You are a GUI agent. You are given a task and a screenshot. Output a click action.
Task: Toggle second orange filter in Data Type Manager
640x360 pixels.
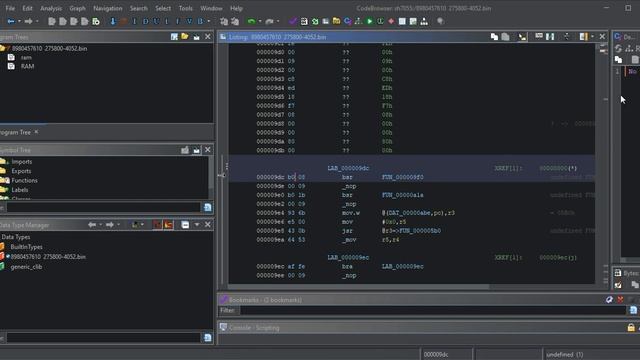(x=168, y=224)
